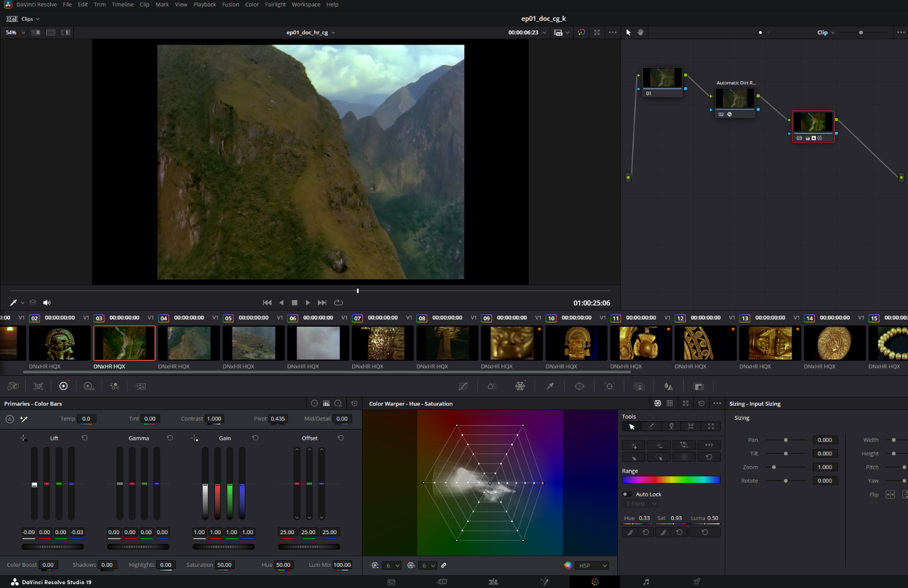Open the Clip node mode dropdown
Screen dimensions: 908x588
(826, 33)
